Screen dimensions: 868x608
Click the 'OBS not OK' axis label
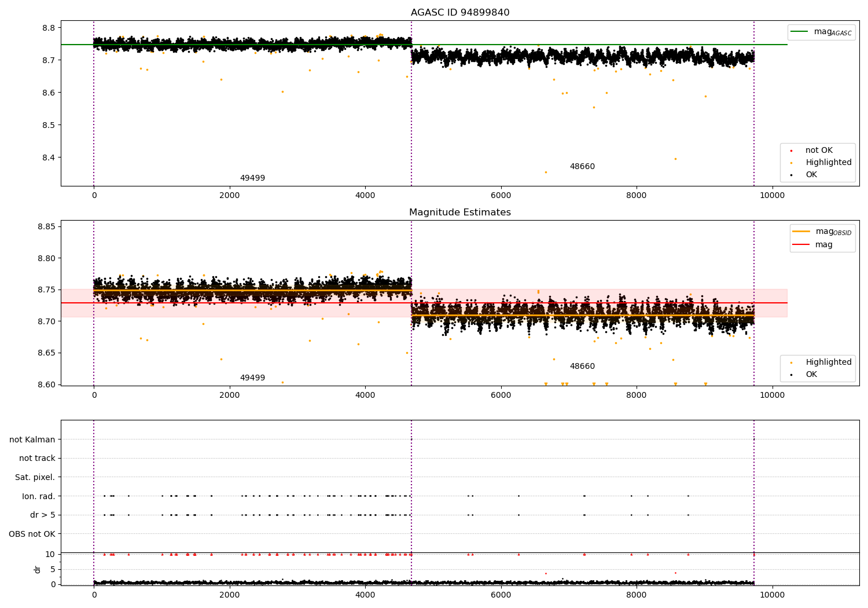click(32, 534)
